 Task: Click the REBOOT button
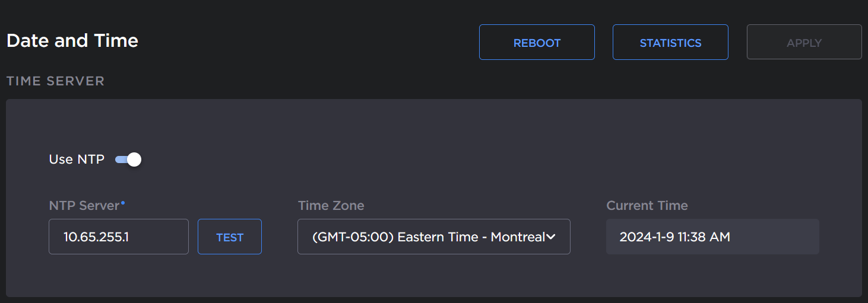click(x=537, y=43)
